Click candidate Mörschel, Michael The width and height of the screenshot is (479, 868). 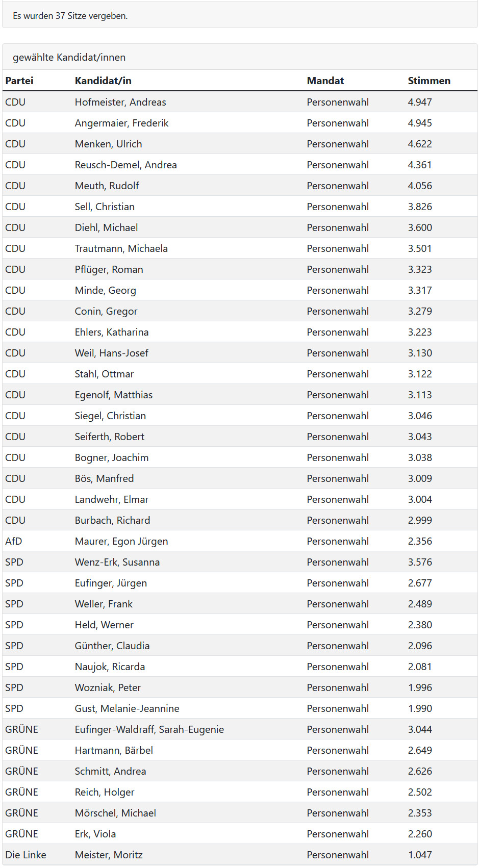coord(115,813)
